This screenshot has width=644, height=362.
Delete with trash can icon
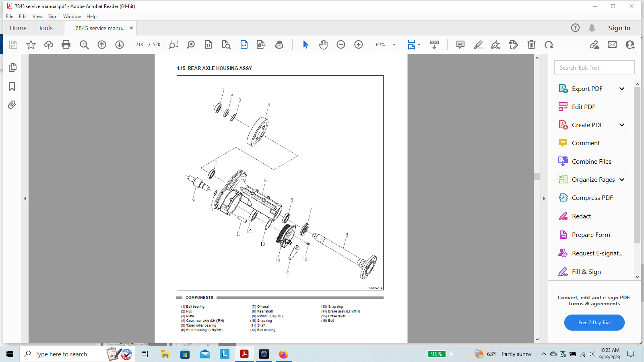coord(532,45)
